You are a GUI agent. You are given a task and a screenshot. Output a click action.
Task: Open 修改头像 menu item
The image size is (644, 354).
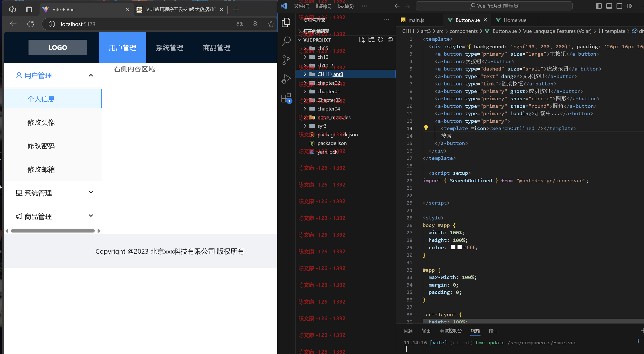point(53,122)
